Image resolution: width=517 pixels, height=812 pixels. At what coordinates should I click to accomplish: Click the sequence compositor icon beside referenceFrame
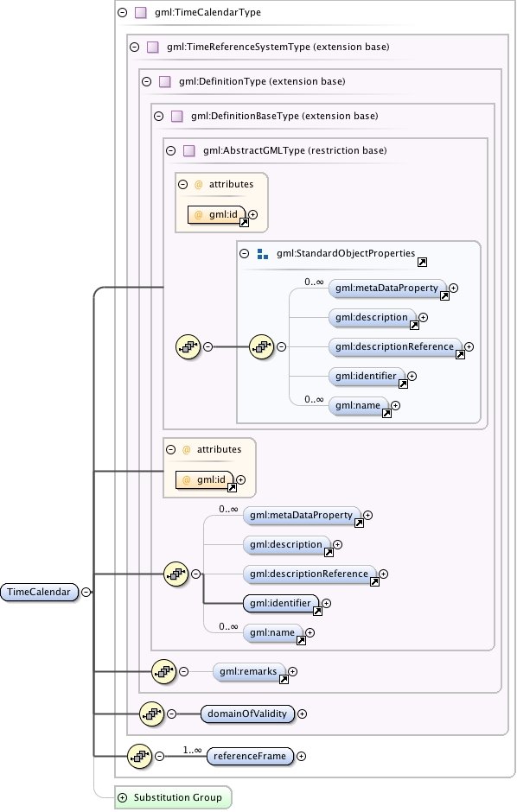point(139,756)
